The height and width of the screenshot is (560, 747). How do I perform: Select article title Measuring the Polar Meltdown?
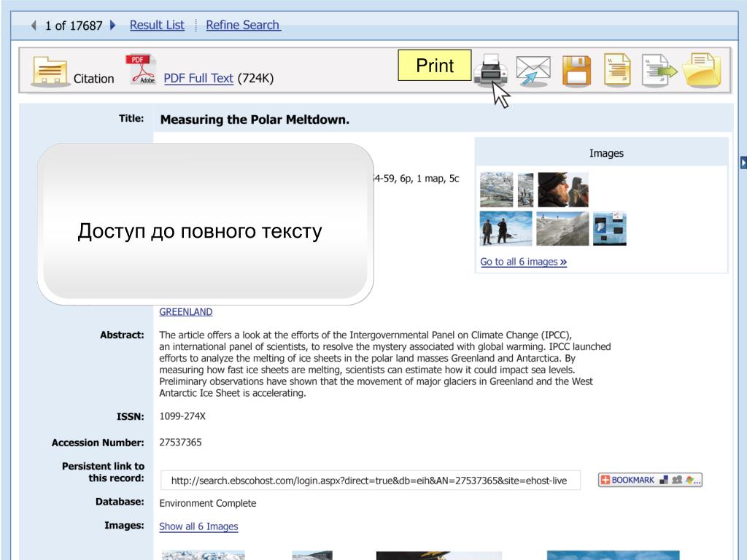(x=255, y=120)
